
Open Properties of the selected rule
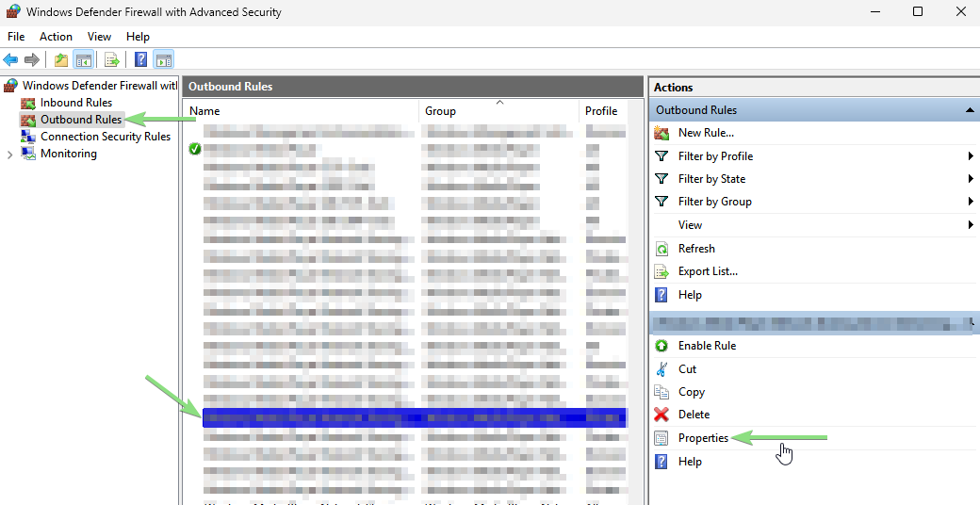coord(703,438)
